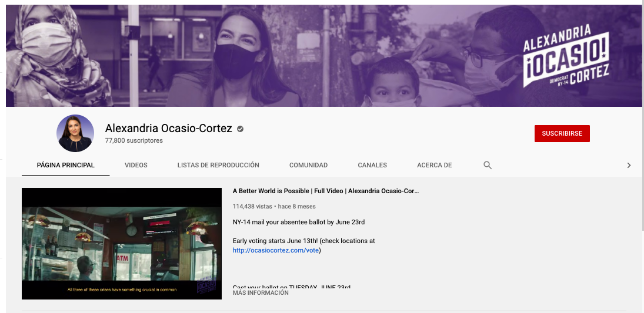The image size is (644, 313).
Task: Expand description with Más Información
Action: (261, 293)
